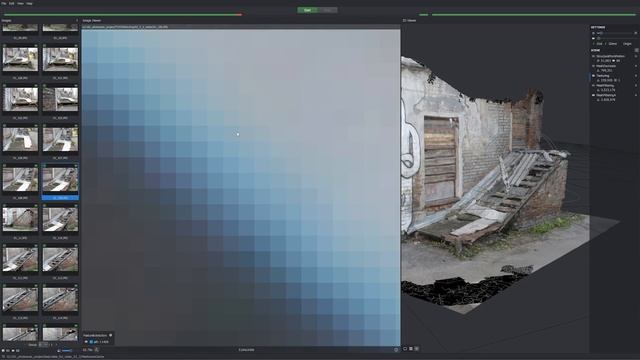Select the Texturing scene entry label

click(603, 76)
